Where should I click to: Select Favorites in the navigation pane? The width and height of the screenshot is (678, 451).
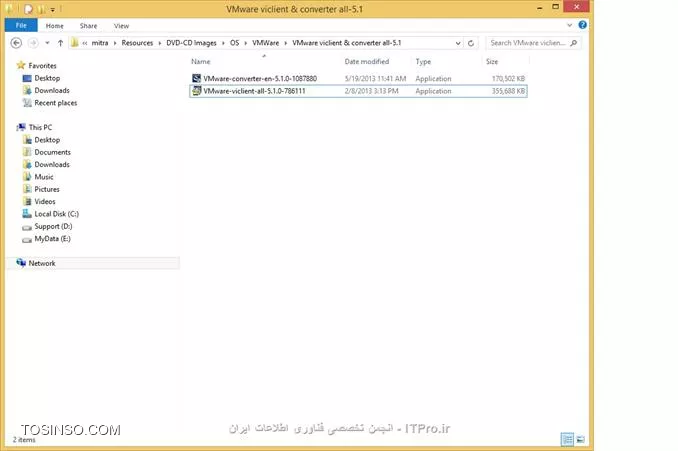point(42,66)
